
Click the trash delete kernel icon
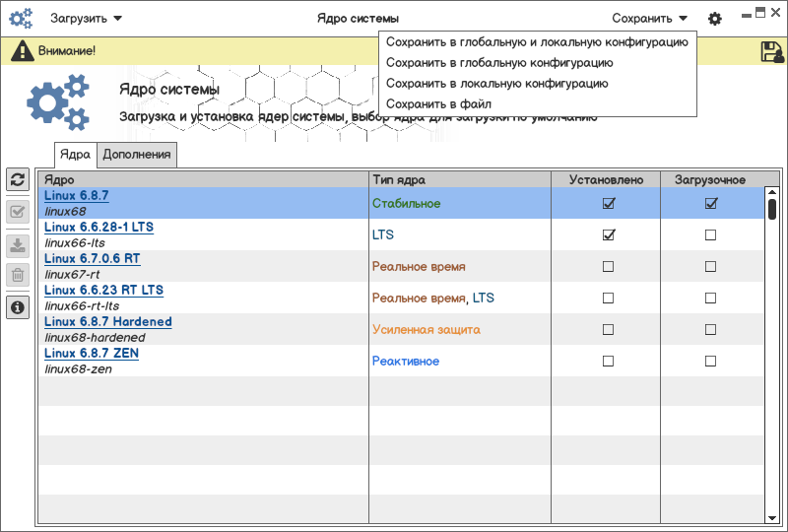click(x=17, y=275)
